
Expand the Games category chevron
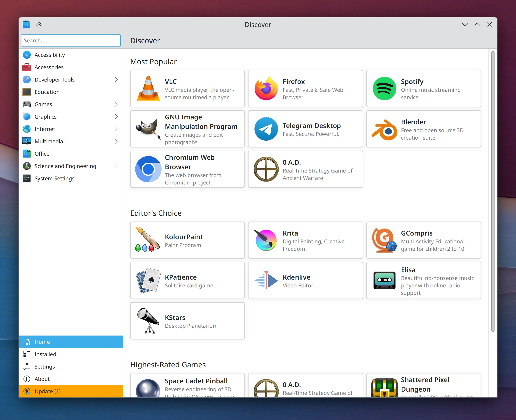(x=116, y=104)
